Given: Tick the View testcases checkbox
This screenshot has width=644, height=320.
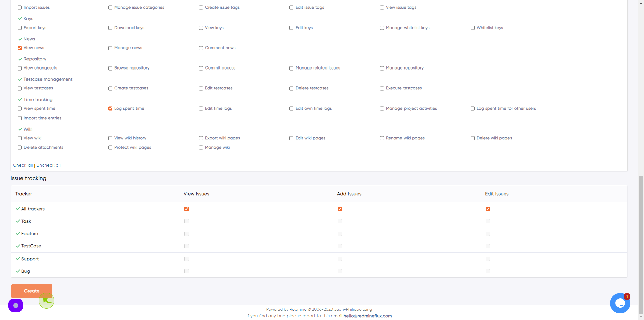Looking at the screenshot, I should [x=20, y=88].
